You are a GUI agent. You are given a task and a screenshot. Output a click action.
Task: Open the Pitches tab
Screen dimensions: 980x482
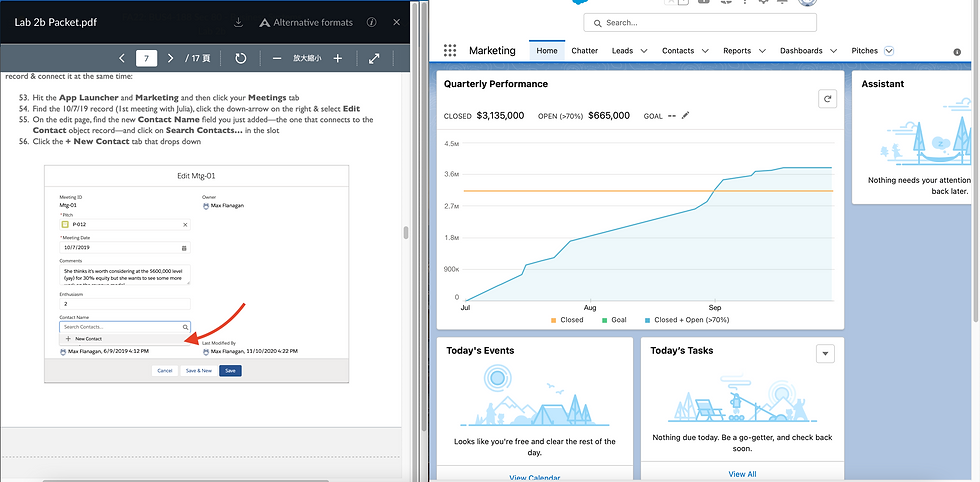(864, 51)
